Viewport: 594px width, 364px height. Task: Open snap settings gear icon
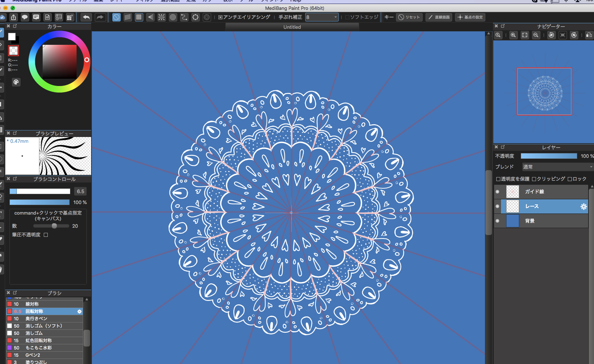(x=207, y=17)
